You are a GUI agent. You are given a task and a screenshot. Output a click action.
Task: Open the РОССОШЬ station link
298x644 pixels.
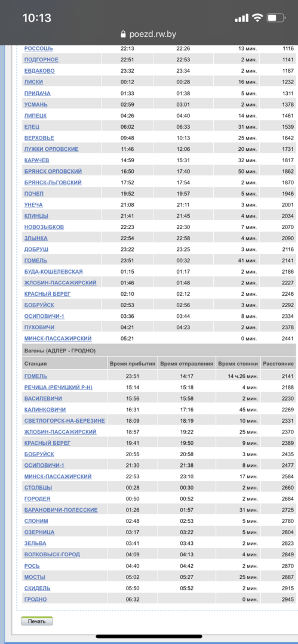[x=39, y=48]
